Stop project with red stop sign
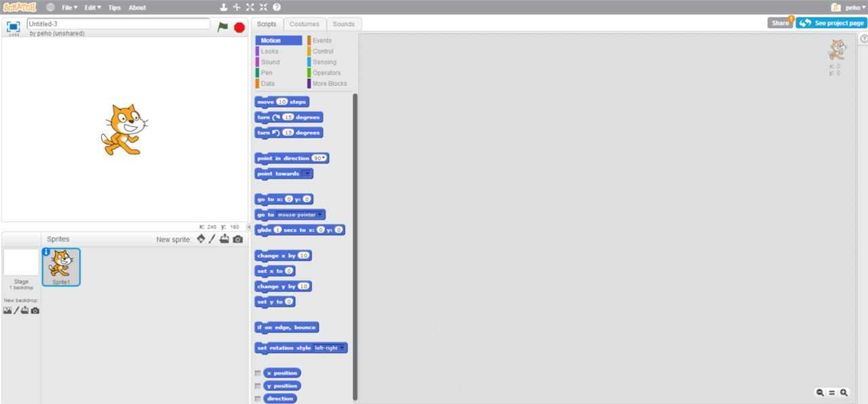This screenshot has height=404, width=868. click(239, 27)
